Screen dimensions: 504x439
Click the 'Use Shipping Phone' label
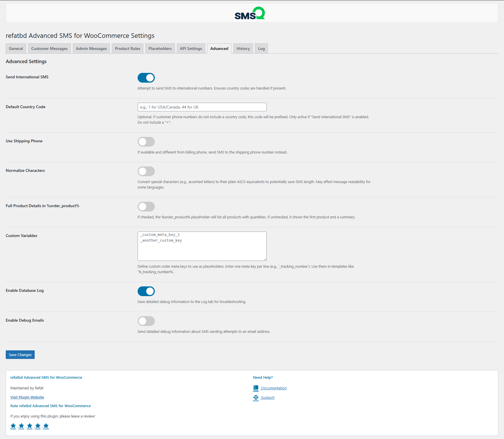click(x=24, y=141)
